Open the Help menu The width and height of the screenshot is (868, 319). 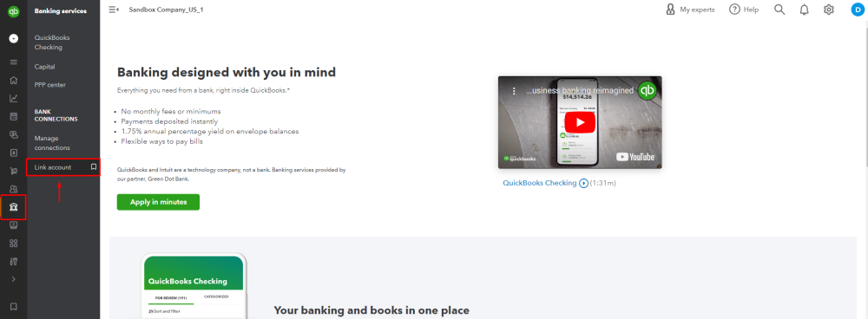[744, 10]
